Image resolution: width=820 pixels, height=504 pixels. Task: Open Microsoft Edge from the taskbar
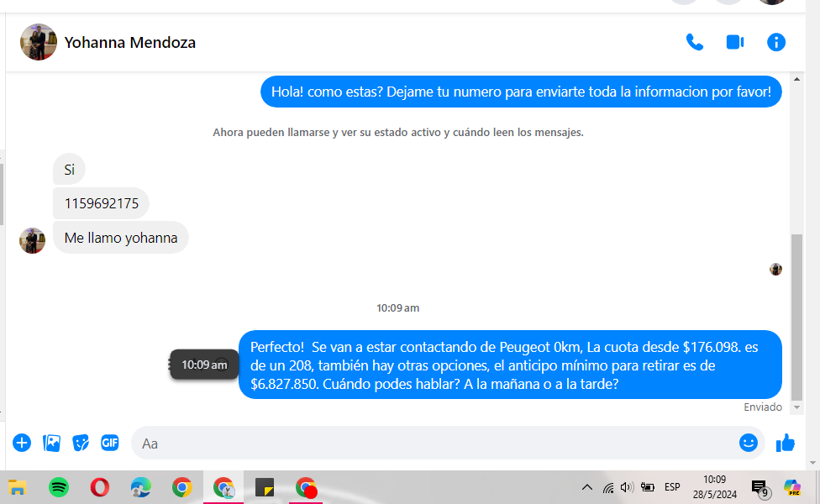coord(140,488)
